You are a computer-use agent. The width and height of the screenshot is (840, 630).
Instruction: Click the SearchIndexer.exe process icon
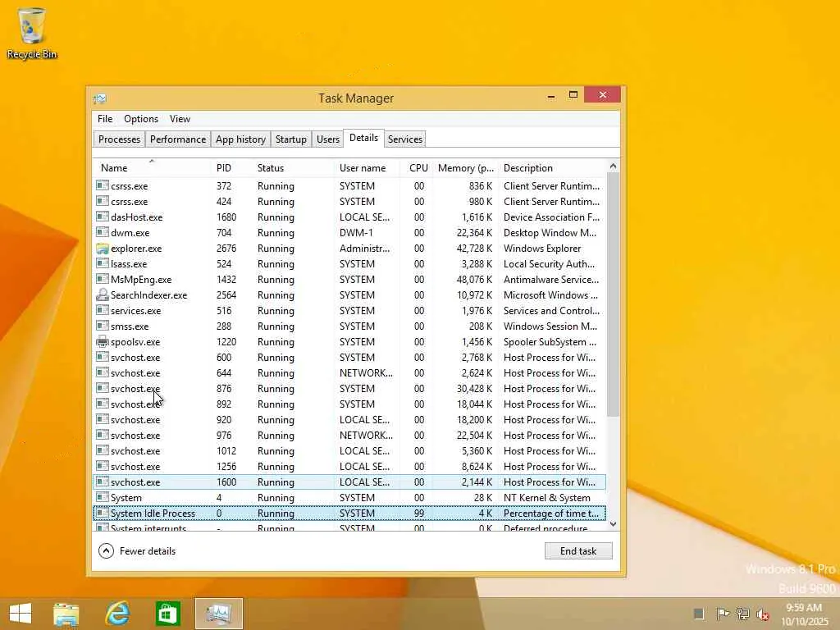(x=103, y=294)
